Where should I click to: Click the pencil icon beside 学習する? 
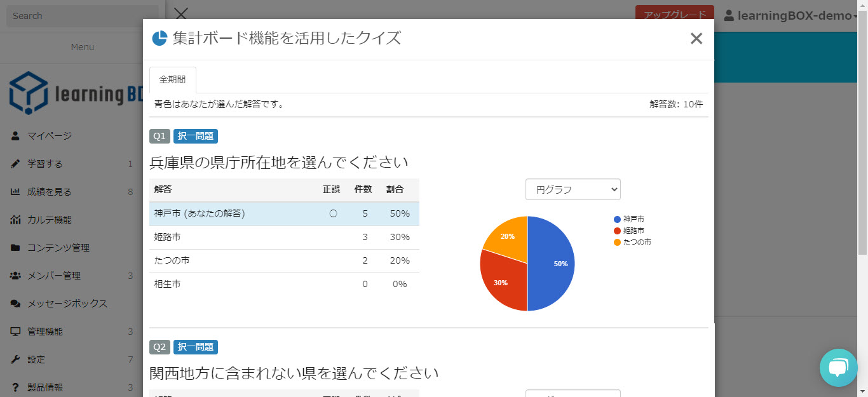(x=15, y=164)
